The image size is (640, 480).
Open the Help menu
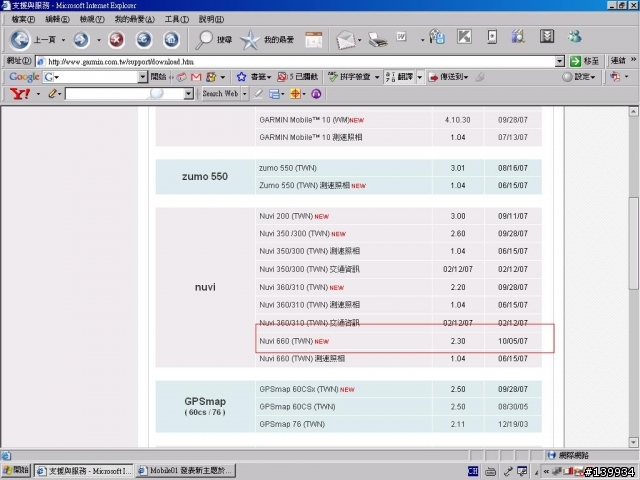coord(211,19)
